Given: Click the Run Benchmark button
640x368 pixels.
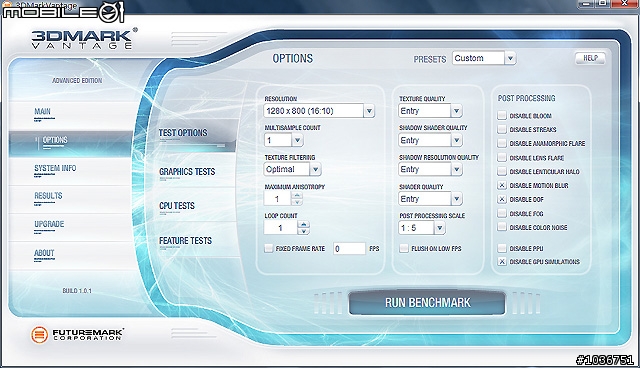Looking at the screenshot, I should pyautogui.click(x=427, y=303).
